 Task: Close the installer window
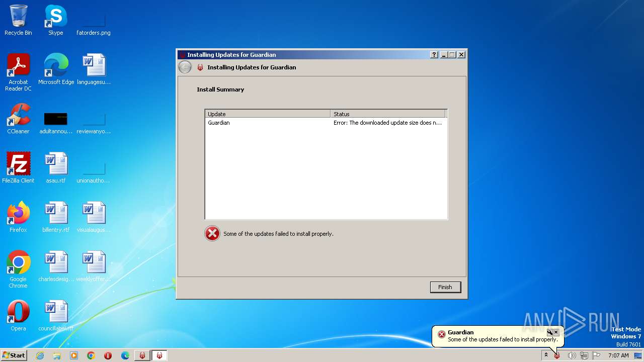[461, 55]
